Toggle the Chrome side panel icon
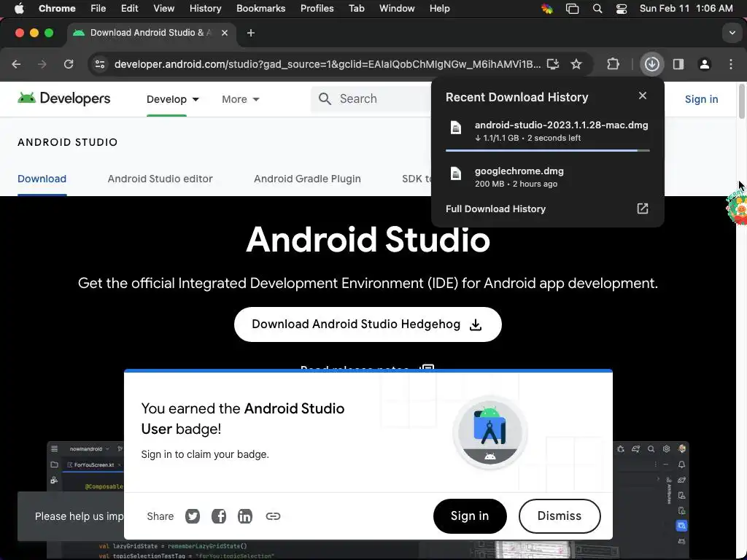This screenshot has width=747, height=560. tap(678, 64)
